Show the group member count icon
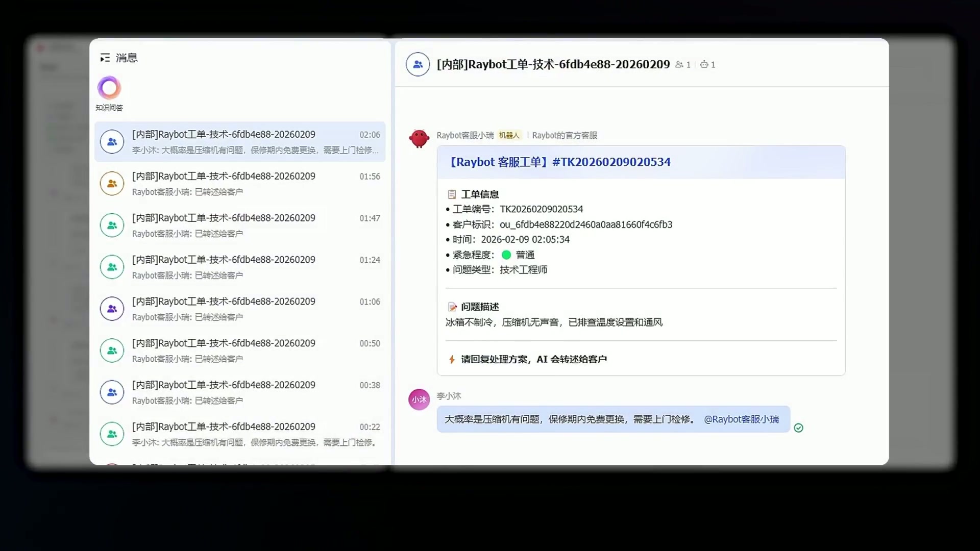This screenshot has width=980, height=551. point(679,64)
